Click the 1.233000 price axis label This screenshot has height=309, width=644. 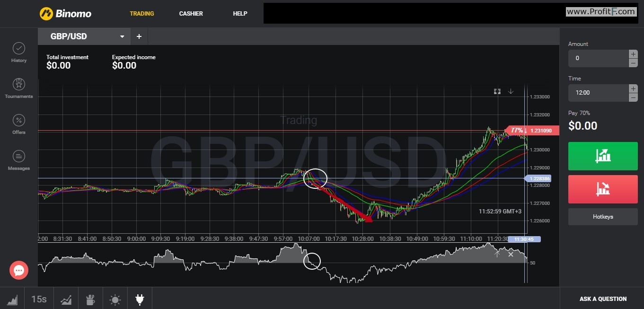540,97
